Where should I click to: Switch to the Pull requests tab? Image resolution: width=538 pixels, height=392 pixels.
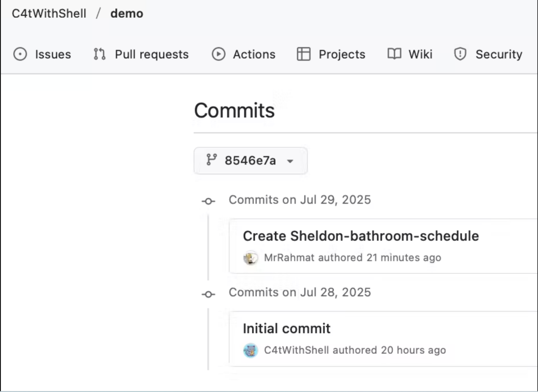pos(151,55)
